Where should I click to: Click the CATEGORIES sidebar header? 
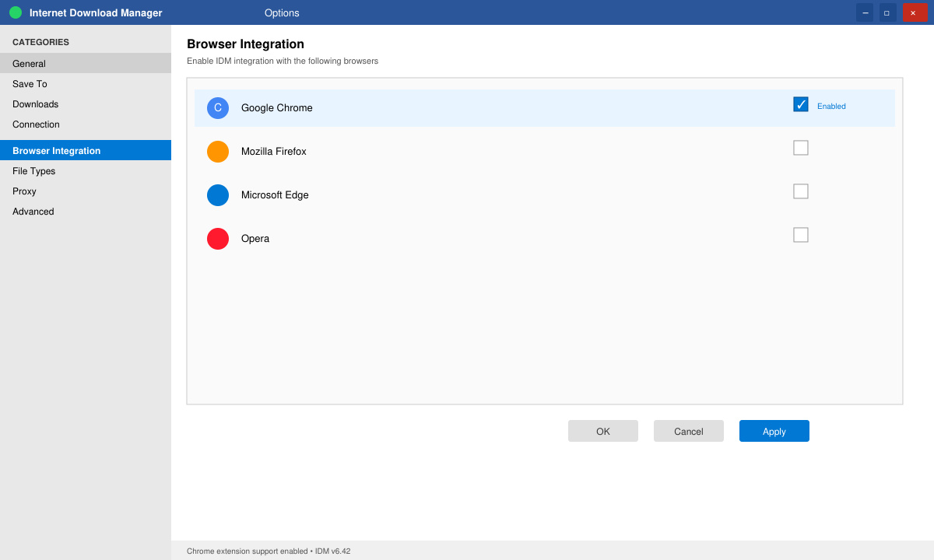point(40,42)
